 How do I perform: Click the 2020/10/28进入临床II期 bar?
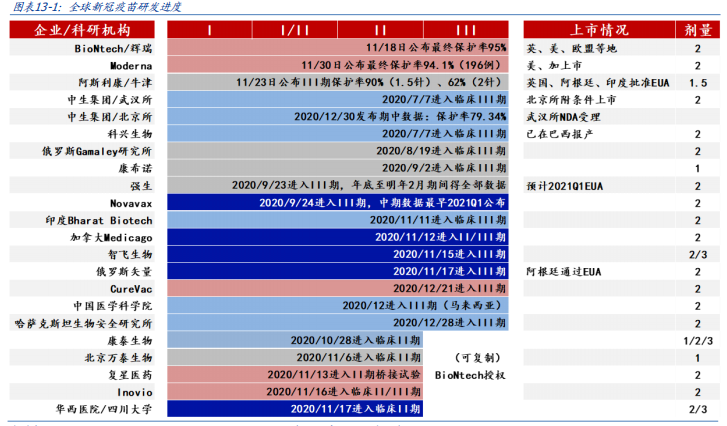(295, 340)
